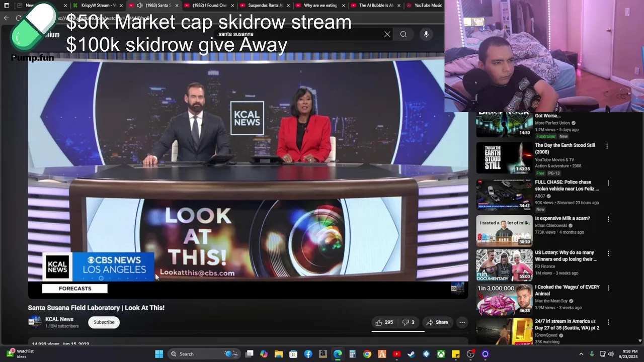Switch to Why are we eating tab
The width and height of the screenshot is (644, 362).
(319, 6)
